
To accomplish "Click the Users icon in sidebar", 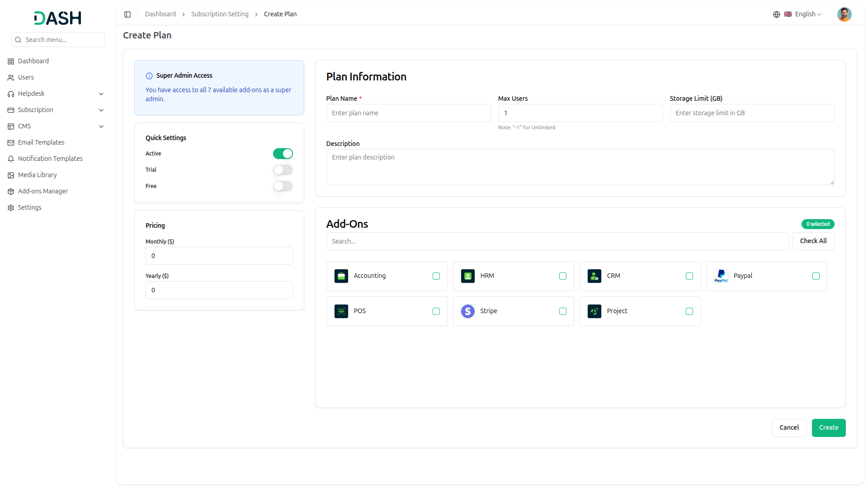I will (11, 78).
